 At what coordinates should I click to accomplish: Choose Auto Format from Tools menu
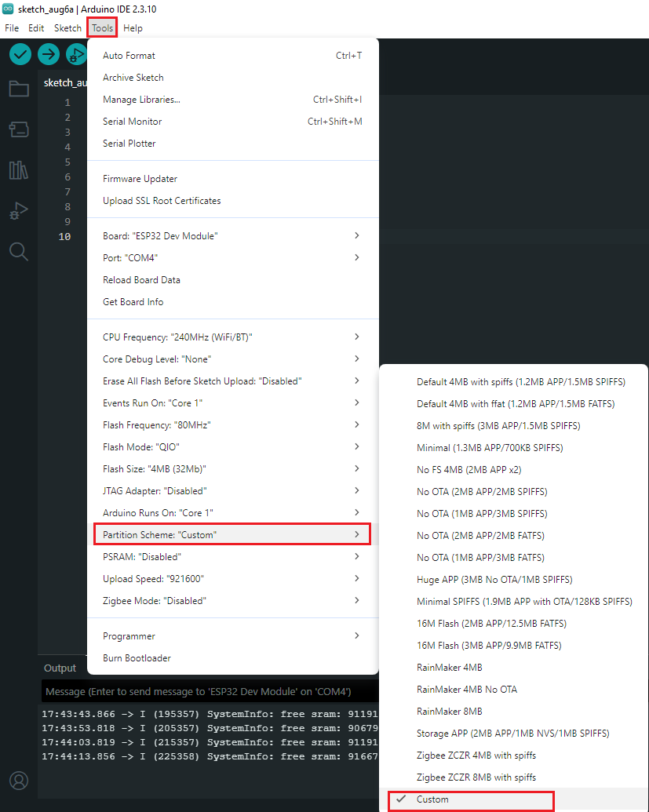pos(233,56)
